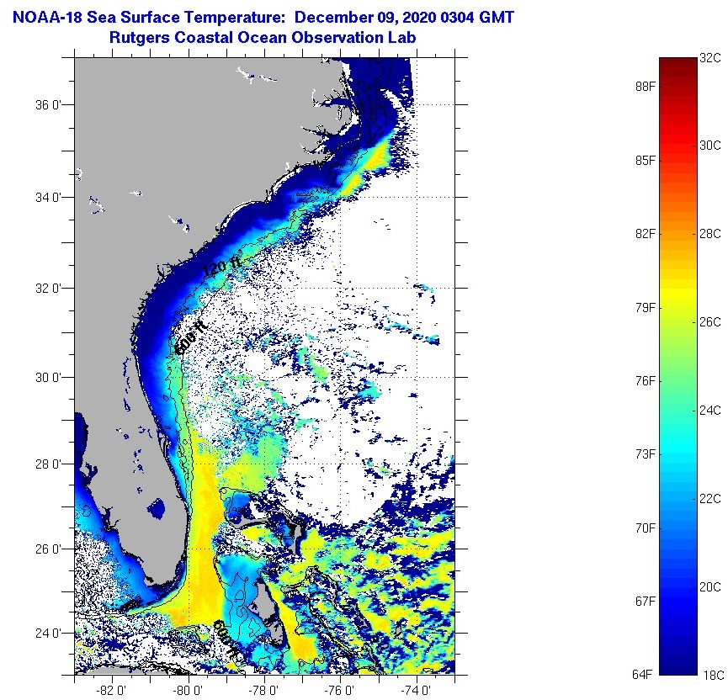Click the 67F label on the color scale

(x=646, y=601)
